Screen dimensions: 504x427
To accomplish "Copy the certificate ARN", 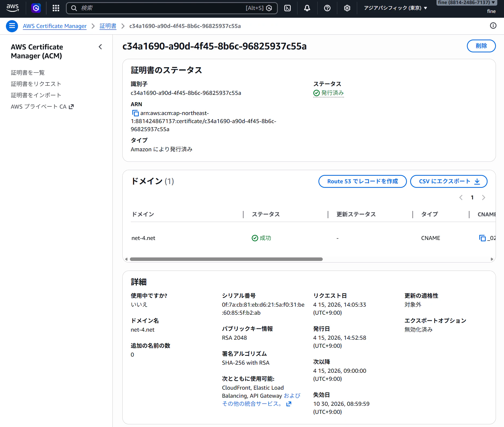I will [x=135, y=113].
